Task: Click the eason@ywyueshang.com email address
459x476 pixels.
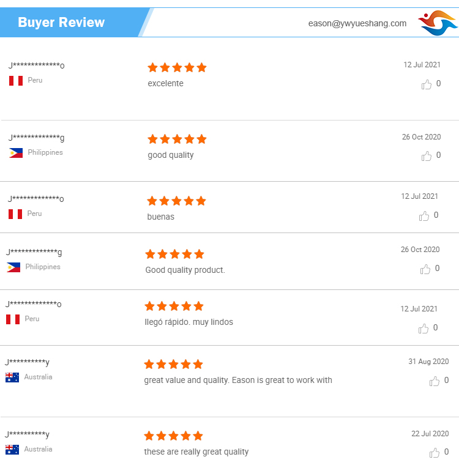Action: pyautogui.click(x=357, y=23)
